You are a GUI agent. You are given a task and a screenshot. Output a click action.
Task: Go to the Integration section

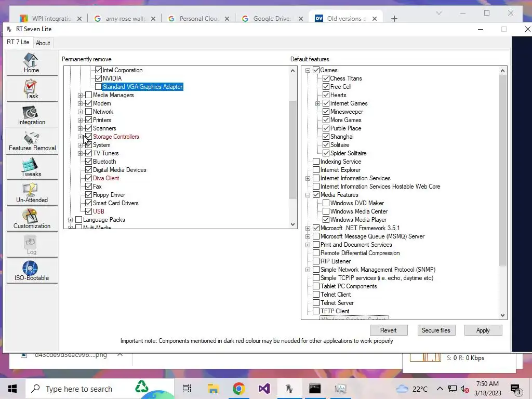(32, 115)
